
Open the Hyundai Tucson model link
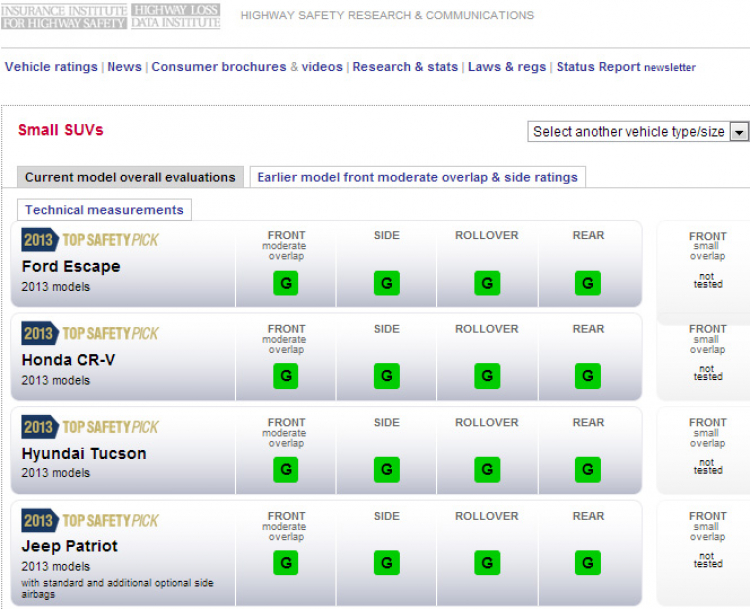84,454
